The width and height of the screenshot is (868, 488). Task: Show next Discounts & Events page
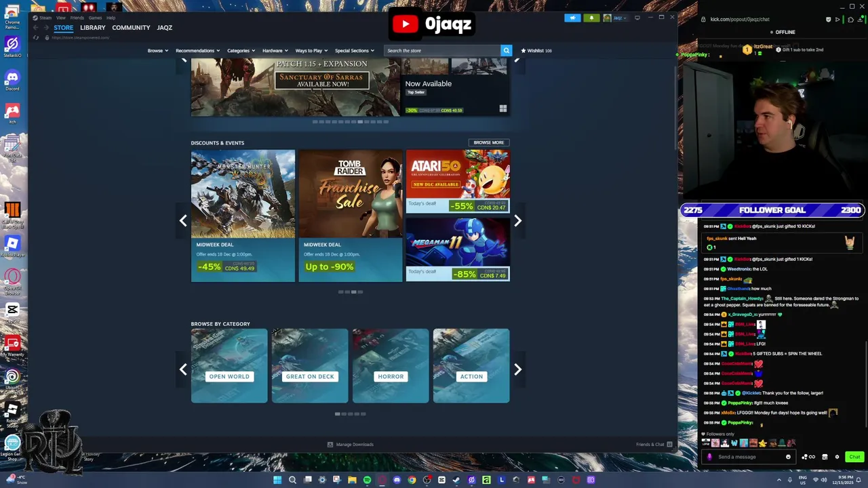coord(517,220)
